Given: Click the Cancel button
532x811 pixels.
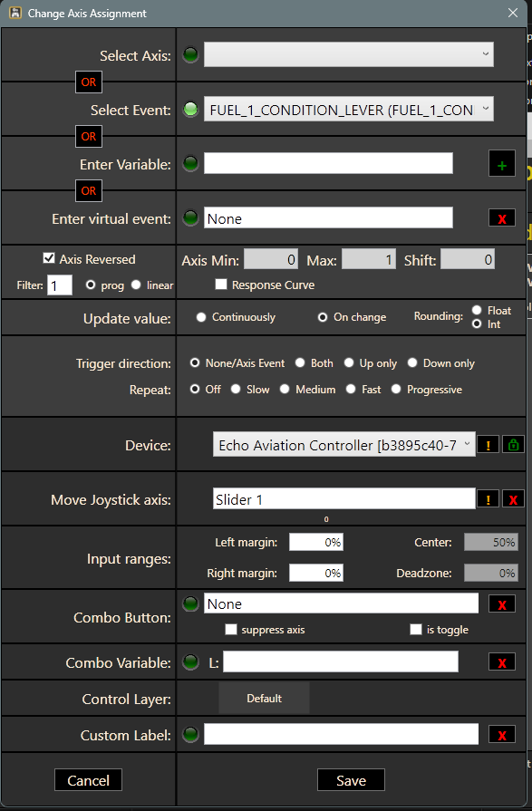Looking at the screenshot, I should coord(88,780).
